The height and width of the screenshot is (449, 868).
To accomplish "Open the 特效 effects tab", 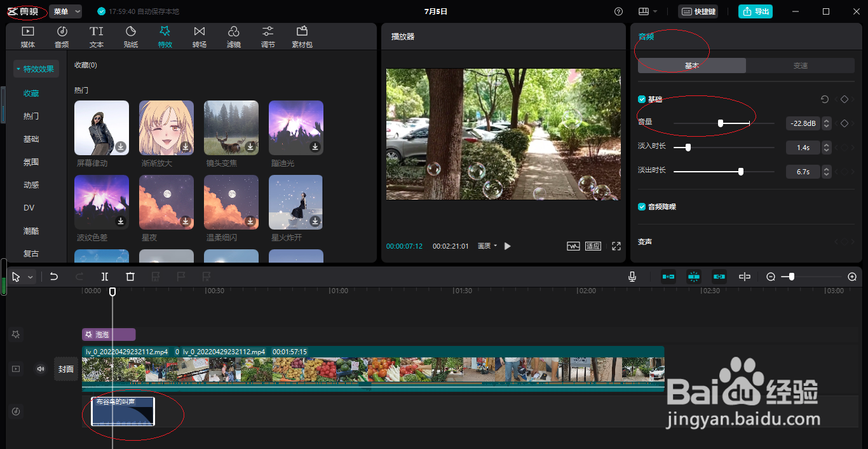I will [x=165, y=37].
